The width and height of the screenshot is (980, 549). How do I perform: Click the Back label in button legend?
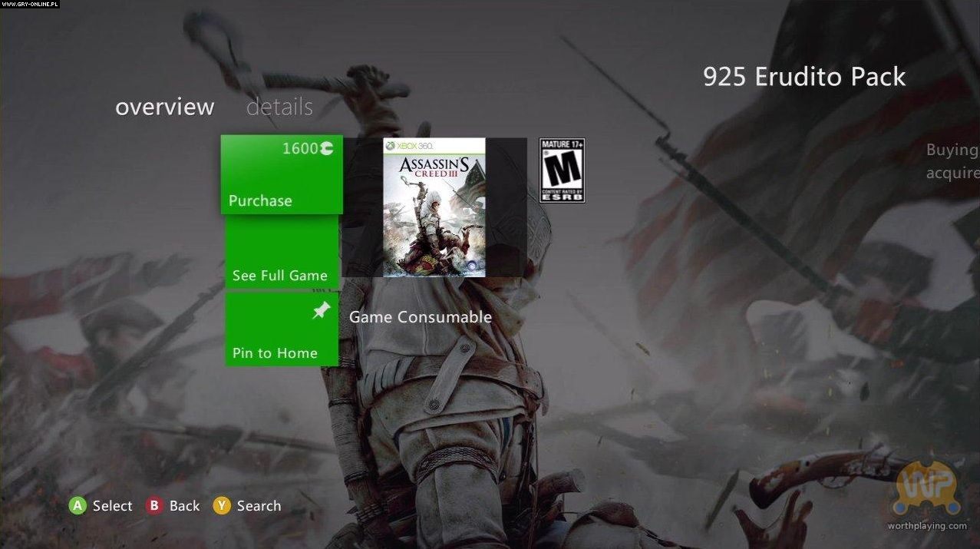click(x=184, y=506)
